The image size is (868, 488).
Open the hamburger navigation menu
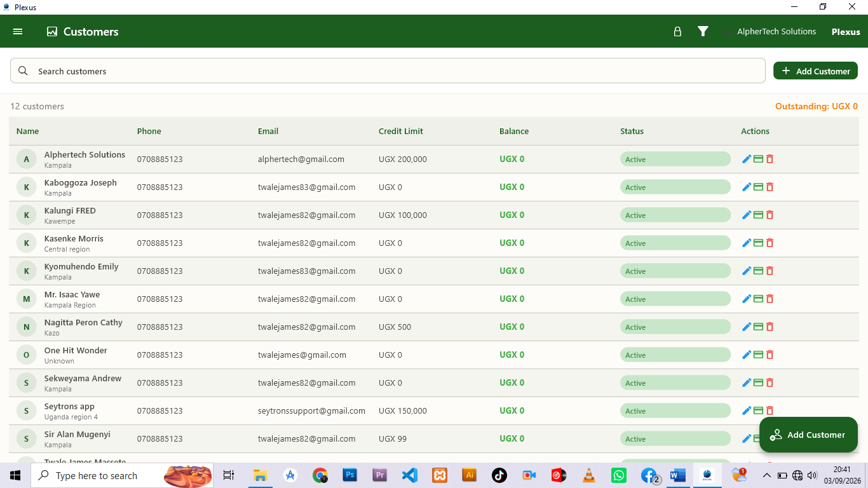18,31
